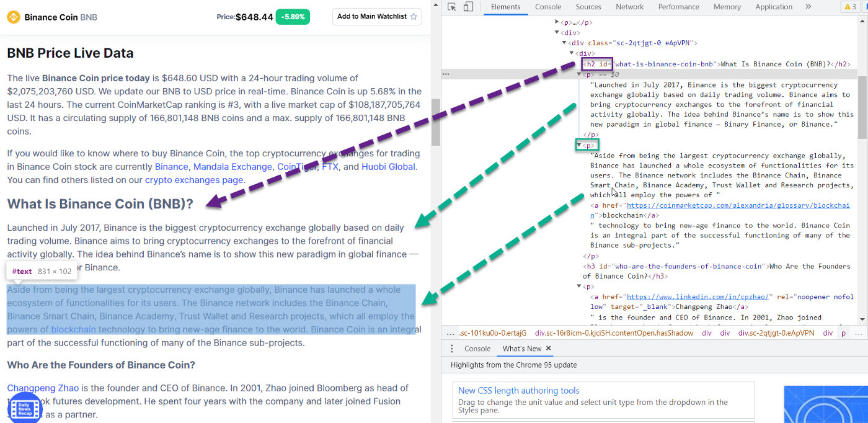Image resolution: width=868 pixels, height=423 pixels.
Task: Open the drawer three-dot menu beside Console
Action: pos(452,349)
